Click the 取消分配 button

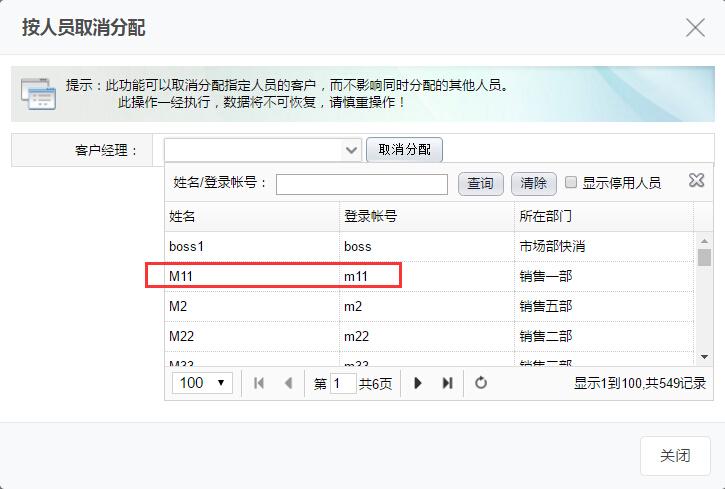coord(405,150)
